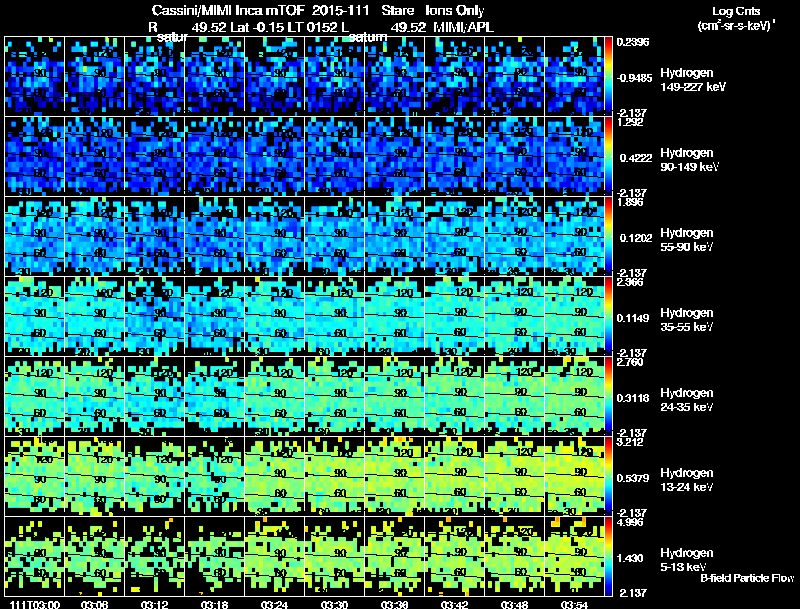
Task: Click the 03:54 time axis label
Action: pos(574,604)
